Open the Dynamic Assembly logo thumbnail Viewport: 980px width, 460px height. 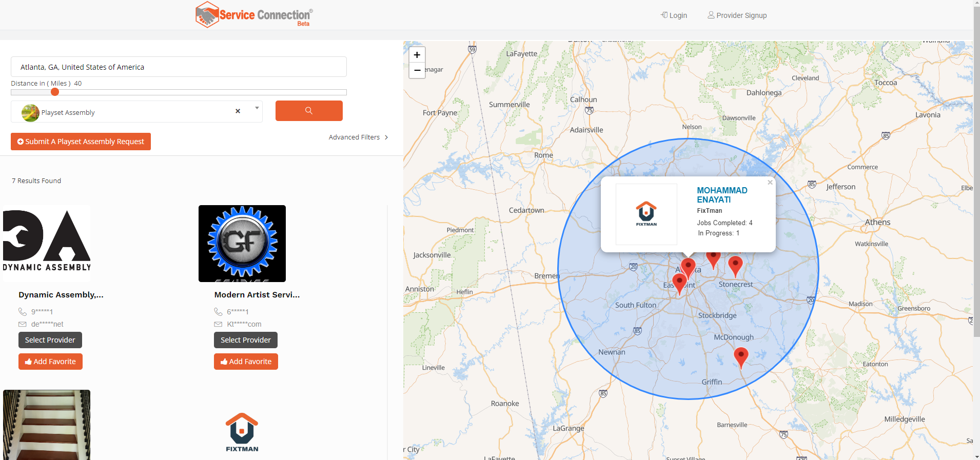47,244
